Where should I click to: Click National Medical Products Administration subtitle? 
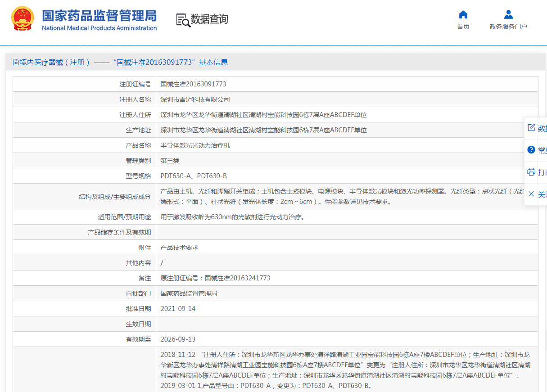tap(99, 28)
